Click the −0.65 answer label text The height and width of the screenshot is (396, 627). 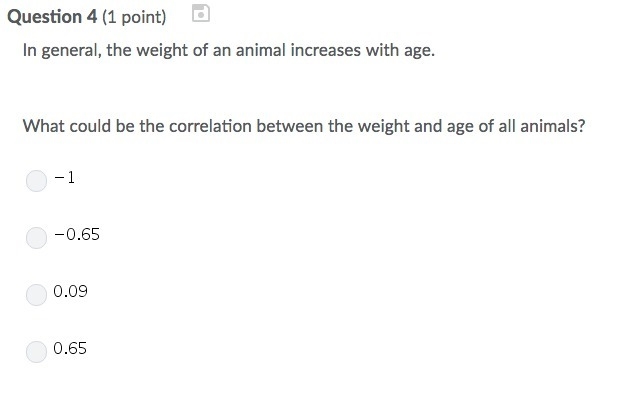(77, 234)
